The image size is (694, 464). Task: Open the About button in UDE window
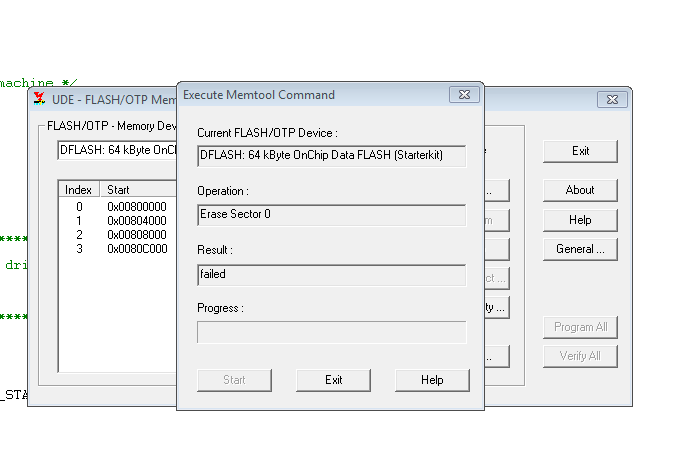[580, 190]
